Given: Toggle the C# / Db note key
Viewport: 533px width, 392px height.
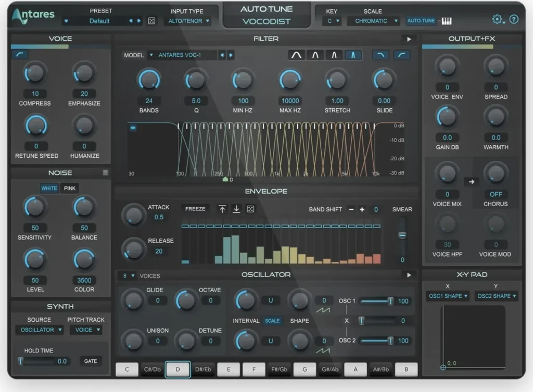Looking at the screenshot, I should click(x=153, y=369).
